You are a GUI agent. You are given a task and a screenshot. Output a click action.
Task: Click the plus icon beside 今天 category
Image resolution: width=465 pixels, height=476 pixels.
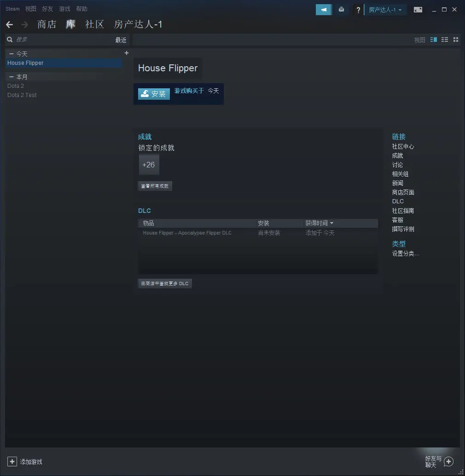coord(127,53)
